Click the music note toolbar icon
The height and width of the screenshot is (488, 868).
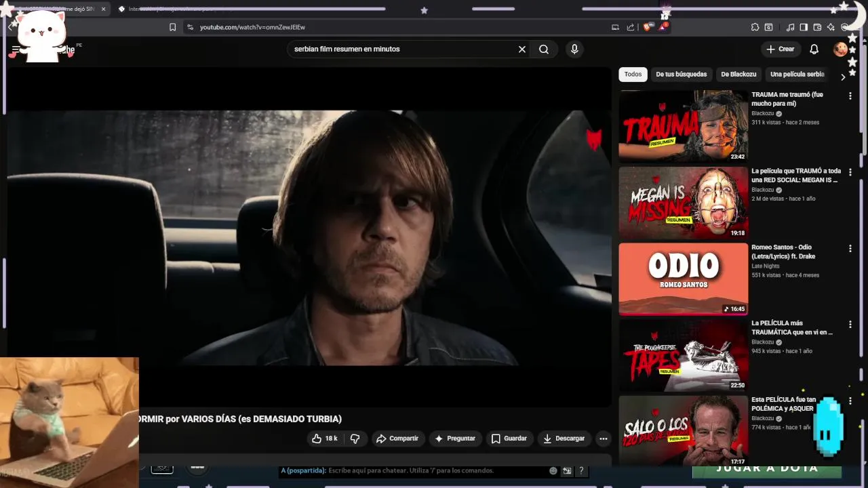790,27
